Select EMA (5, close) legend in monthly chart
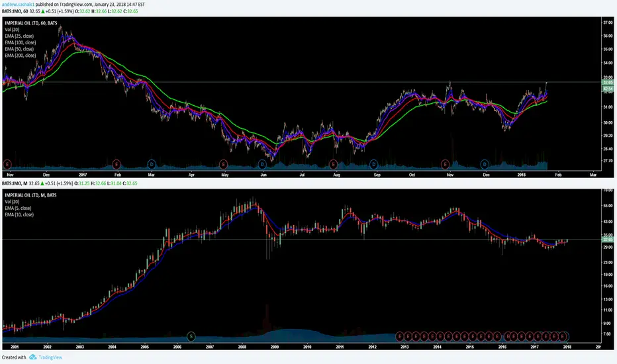617x364 pixels. tap(18, 208)
